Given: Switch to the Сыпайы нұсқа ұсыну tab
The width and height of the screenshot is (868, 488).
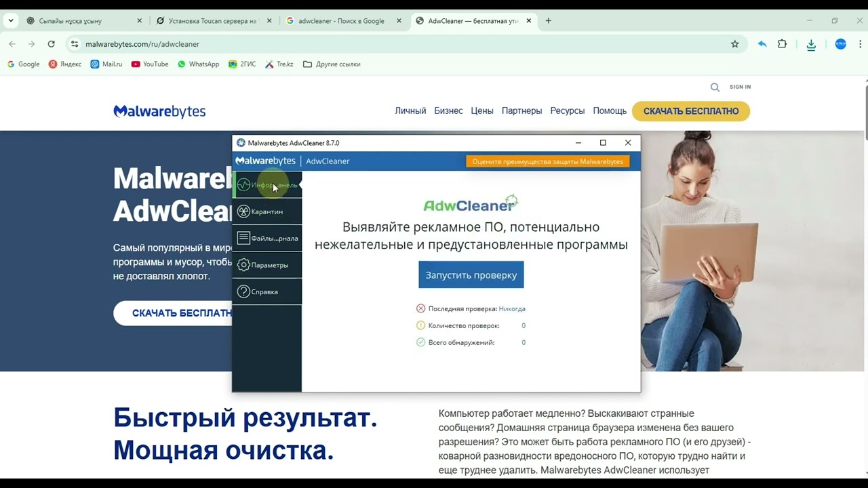Looking at the screenshot, I should (84, 21).
